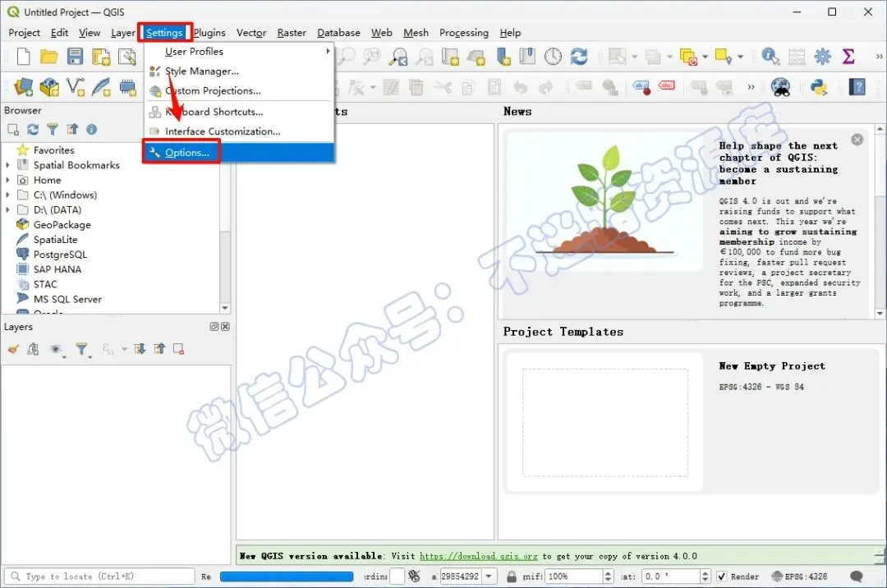Click the Identify Features info icon
This screenshot has width=887, height=588.
770,57
